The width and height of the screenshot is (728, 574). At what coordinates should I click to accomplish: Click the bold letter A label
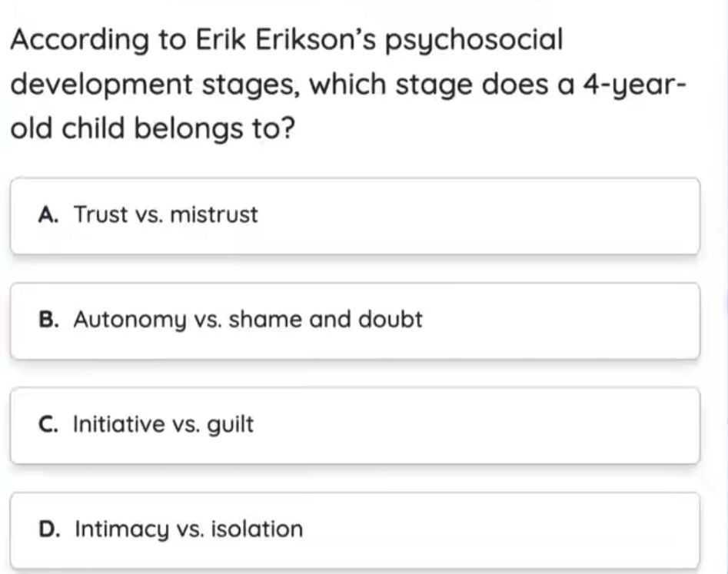coord(48,215)
